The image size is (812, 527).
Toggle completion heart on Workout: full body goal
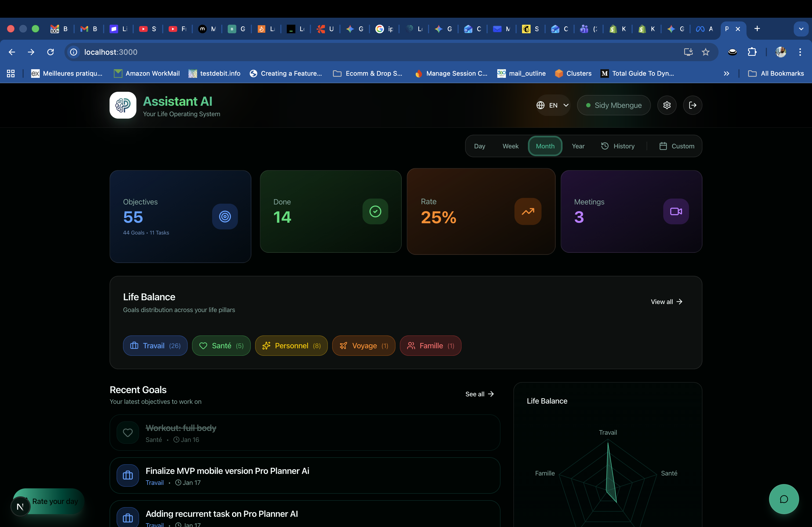click(x=128, y=432)
